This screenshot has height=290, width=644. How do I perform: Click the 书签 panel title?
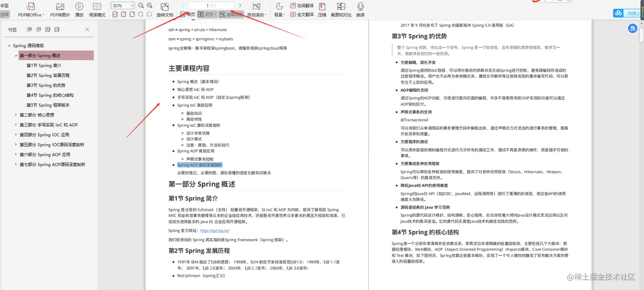coord(12,29)
